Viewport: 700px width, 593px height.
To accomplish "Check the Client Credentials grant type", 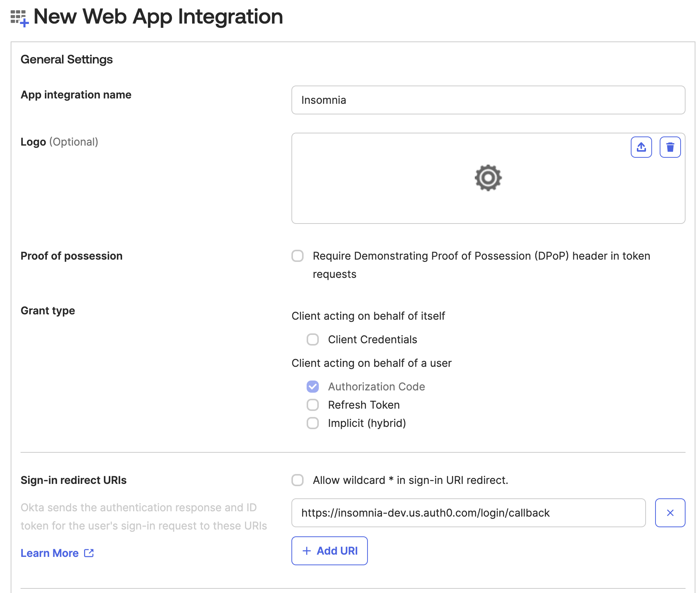I will pos(313,339).
